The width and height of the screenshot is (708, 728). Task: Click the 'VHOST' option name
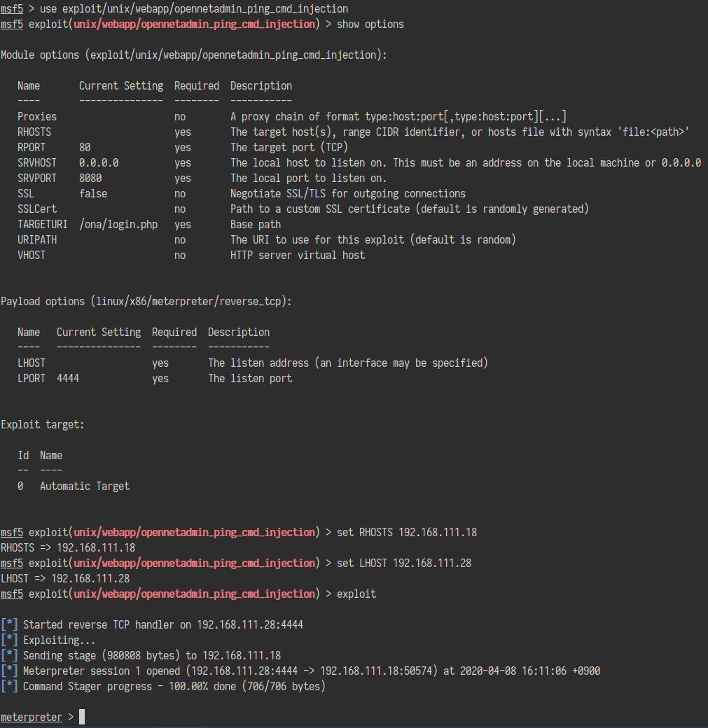click(32, 255)
